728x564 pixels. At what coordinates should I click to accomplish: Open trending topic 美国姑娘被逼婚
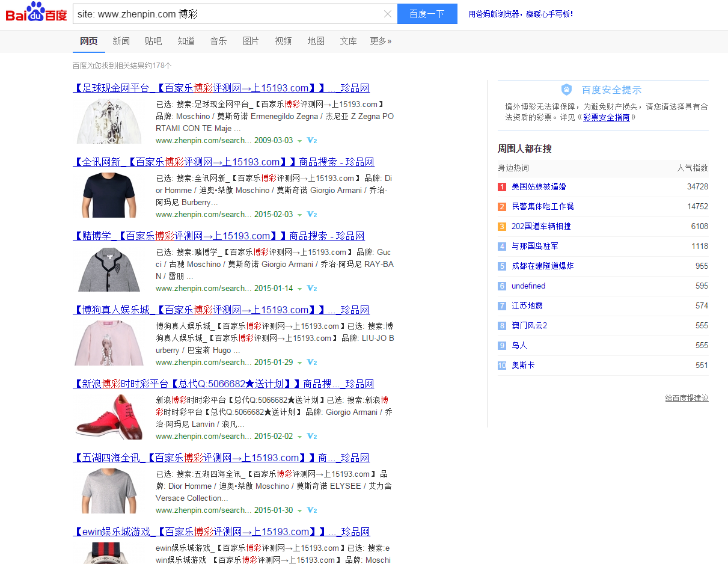[539, 186]
